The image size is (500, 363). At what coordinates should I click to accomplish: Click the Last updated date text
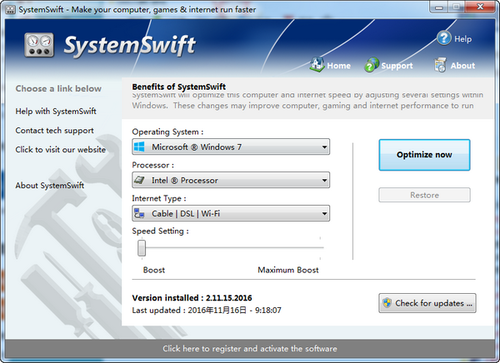coord(207,310)
